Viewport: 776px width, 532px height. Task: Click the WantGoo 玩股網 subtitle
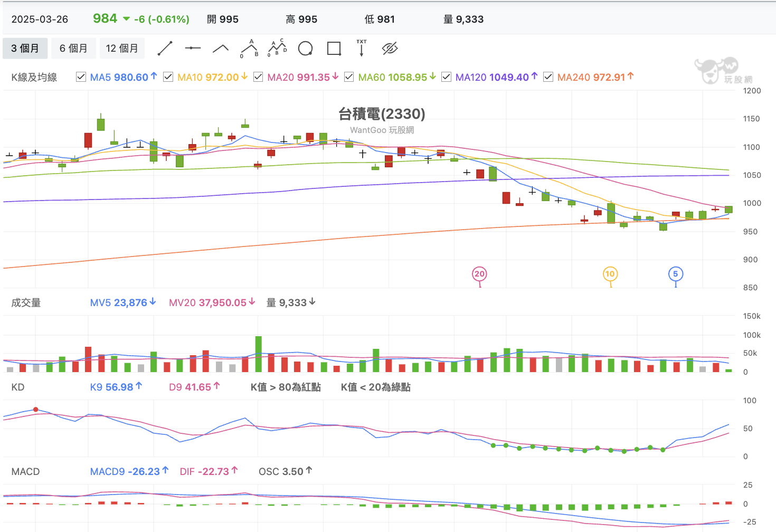[382, 130]
